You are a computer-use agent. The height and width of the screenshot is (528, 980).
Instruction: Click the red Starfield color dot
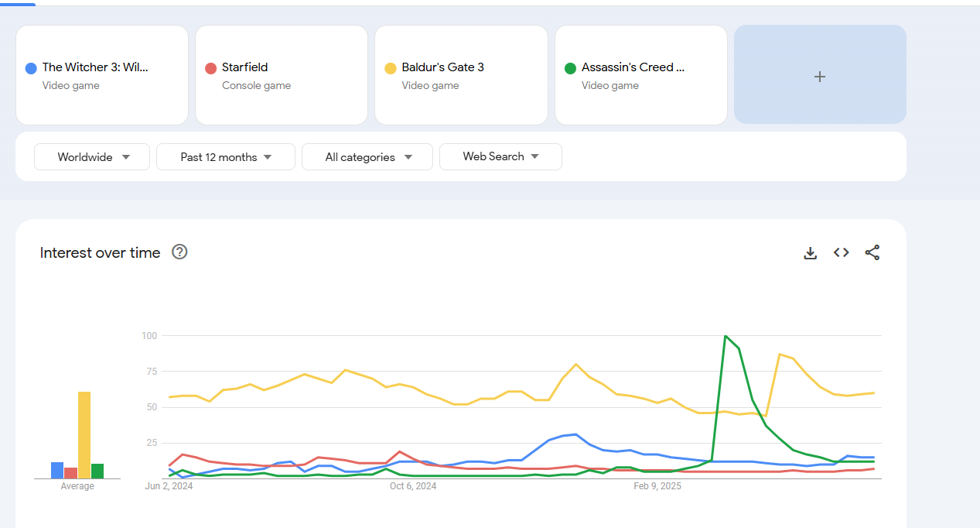(x=210, y=68)
